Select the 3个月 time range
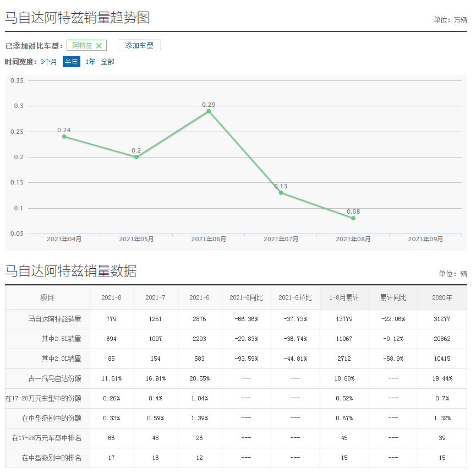Viewport: 476px width, 472px height. [48, 62]
